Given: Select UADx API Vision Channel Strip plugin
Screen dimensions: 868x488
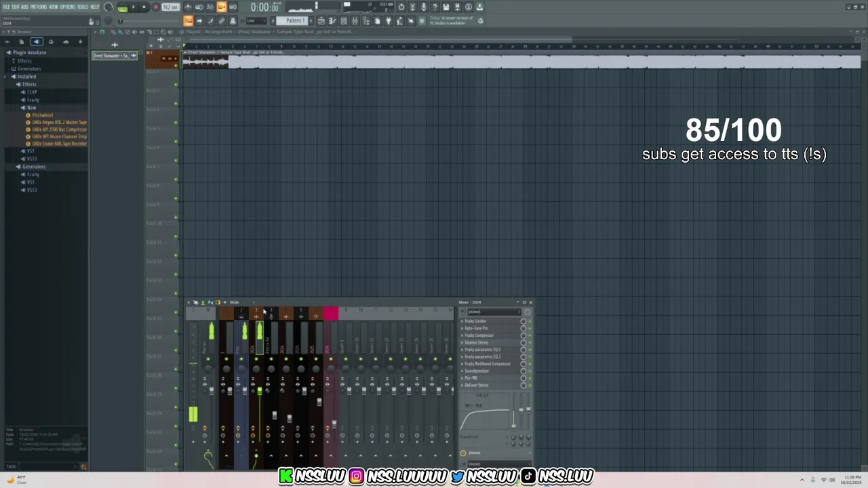Looking at the screenshot, I should tap(59, 136).
